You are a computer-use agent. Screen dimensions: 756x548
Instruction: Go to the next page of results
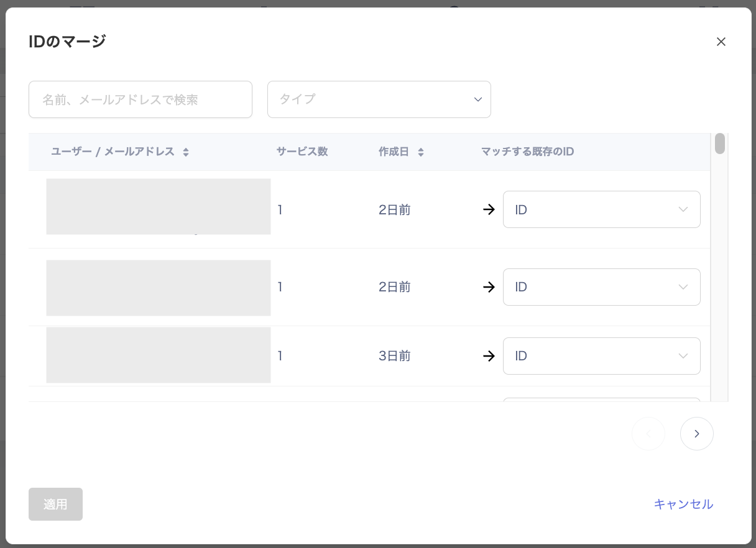(696, 434)
